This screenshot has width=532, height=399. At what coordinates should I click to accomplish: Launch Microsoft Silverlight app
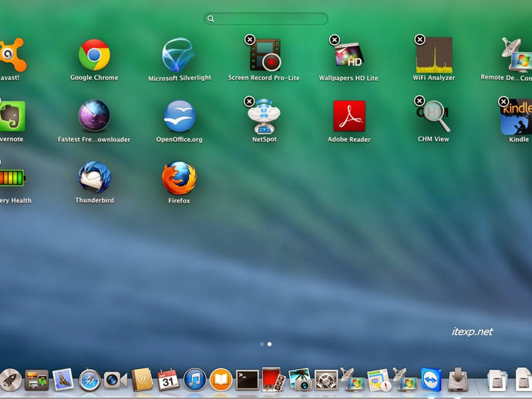178,55
